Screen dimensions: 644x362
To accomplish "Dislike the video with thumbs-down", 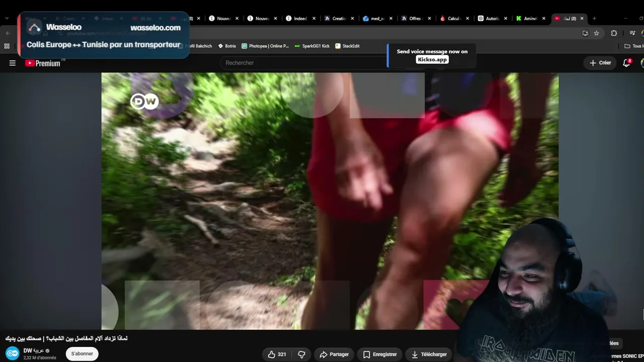I will pyautogui.click(x=302, y=354).
